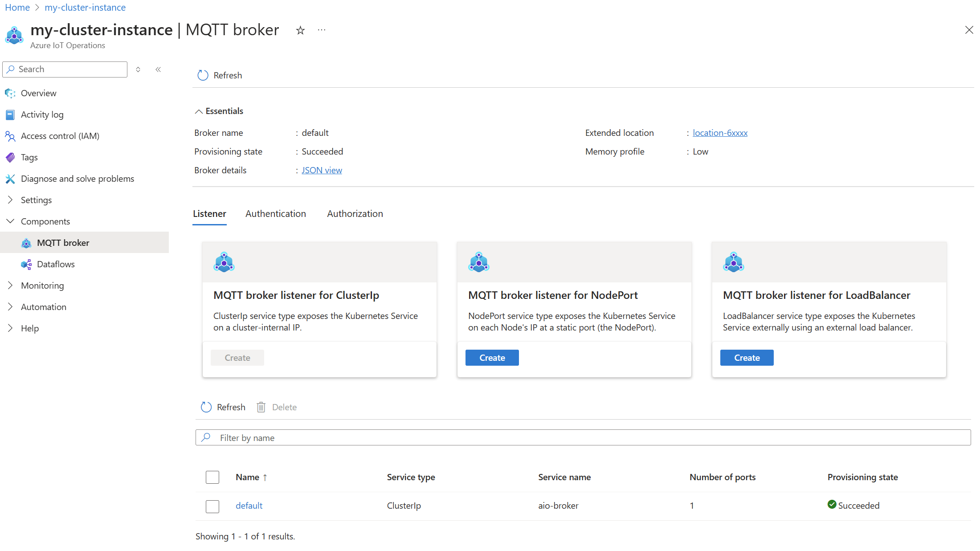Click the Overview icon in sidebar
The width and height of the screenshot is (980, 551).
(x=10, y=93)
